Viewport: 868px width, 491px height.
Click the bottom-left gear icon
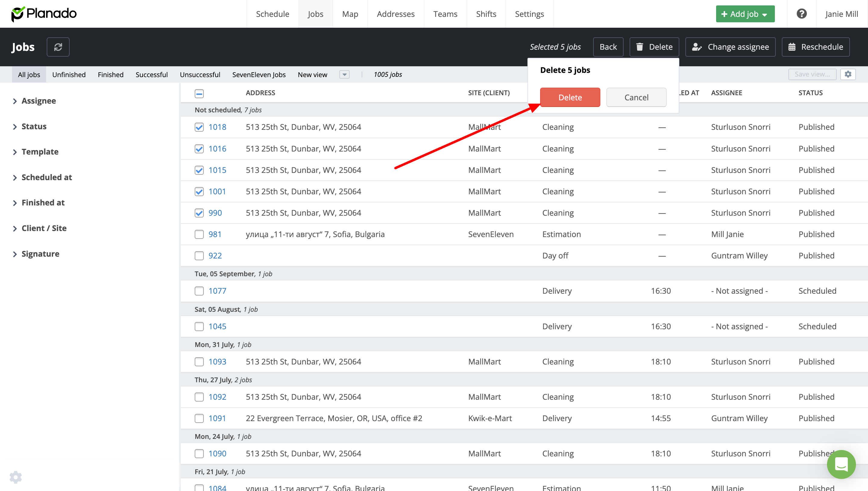15,477
